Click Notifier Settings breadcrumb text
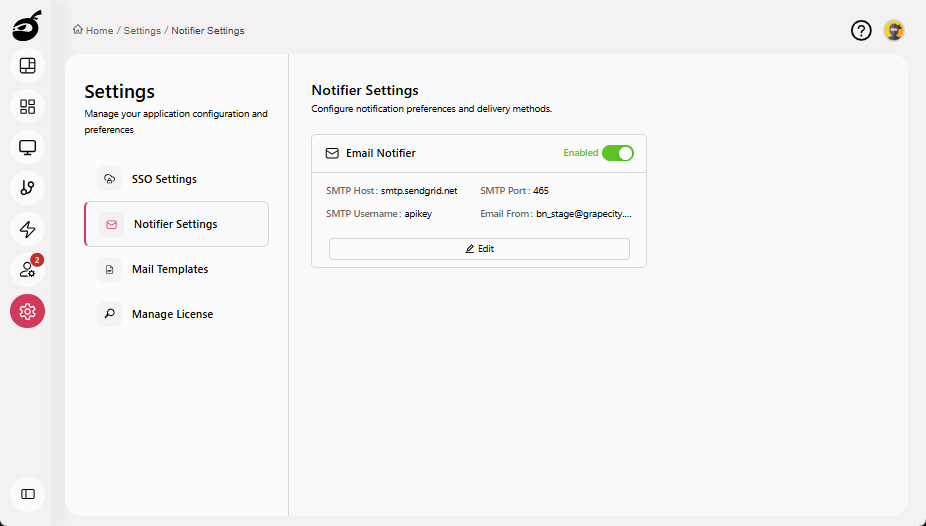This screenshot has width=926, height=526. click(x=208, y=31)
